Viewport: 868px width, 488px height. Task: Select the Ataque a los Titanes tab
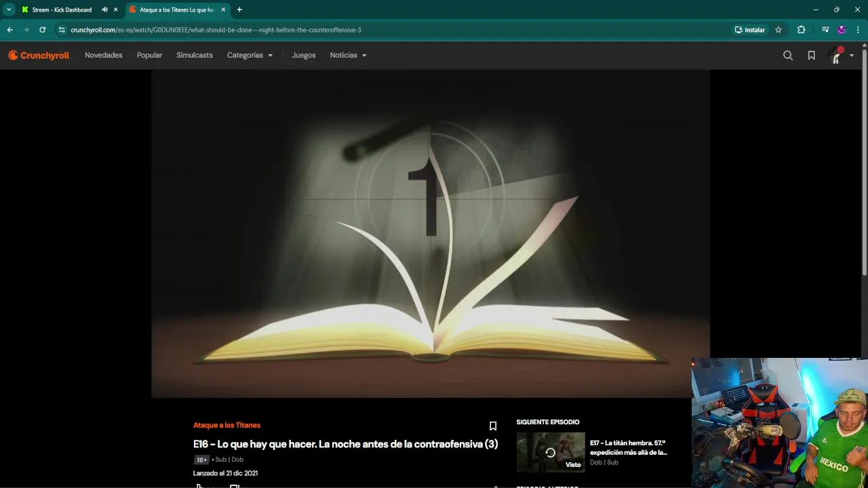[x=178, y=9]
